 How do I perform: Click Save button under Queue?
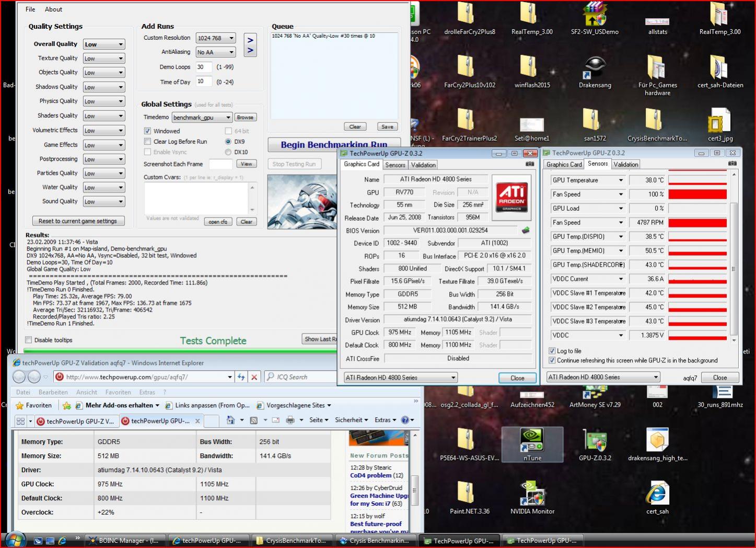pos(387,127)
